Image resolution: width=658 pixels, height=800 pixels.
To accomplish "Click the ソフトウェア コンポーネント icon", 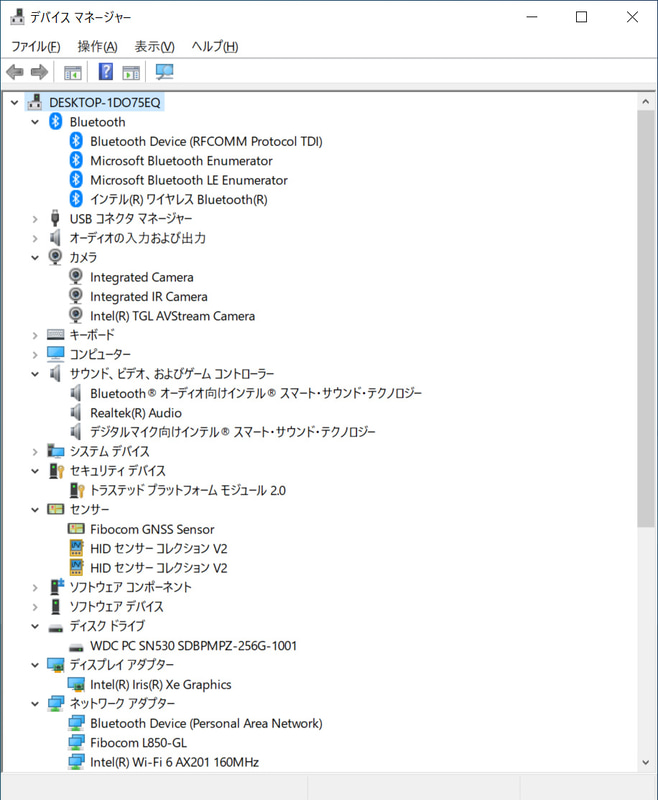I will pyautogui.click(x=56, y=587).
